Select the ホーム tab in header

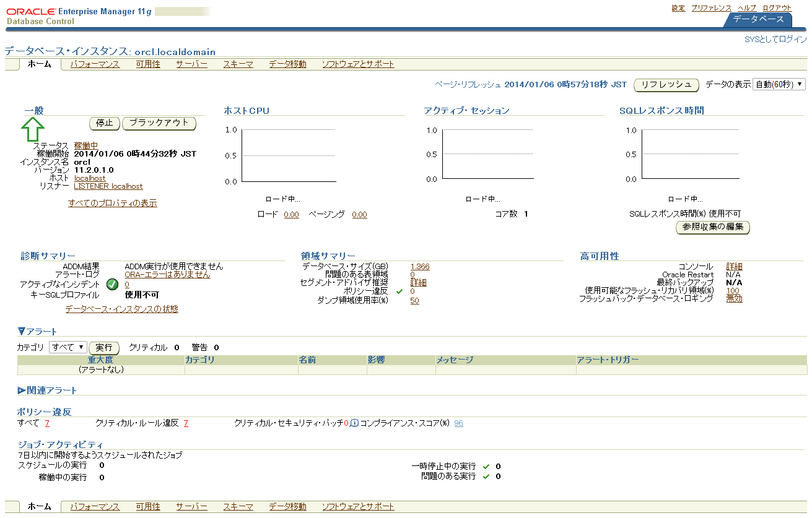click(40, 64)
